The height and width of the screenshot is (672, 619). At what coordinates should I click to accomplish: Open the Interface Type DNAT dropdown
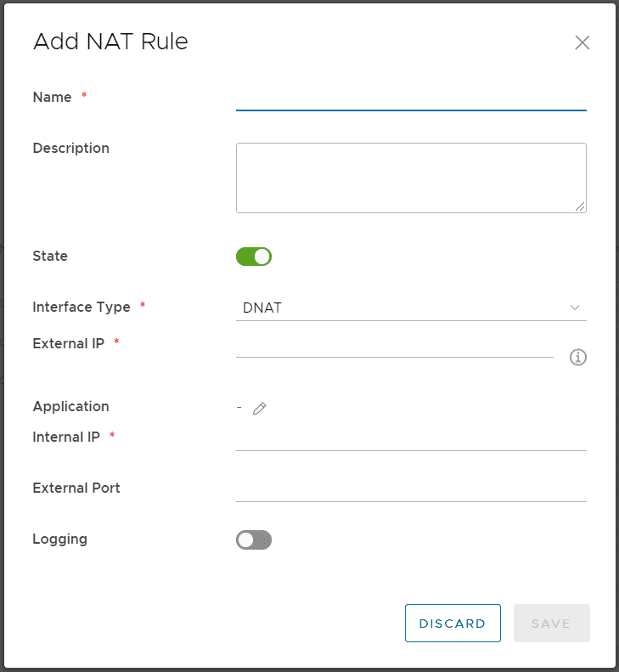coord(411,308)
